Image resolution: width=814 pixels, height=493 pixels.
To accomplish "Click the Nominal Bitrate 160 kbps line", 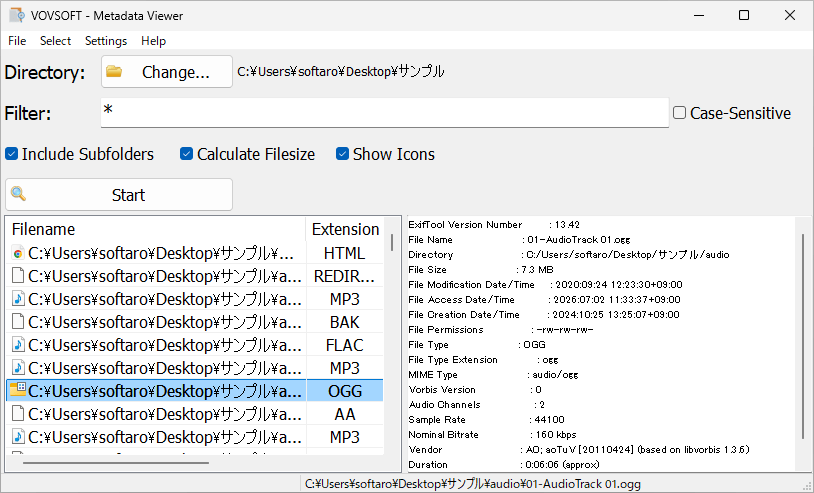I will [x=492, y=435].
